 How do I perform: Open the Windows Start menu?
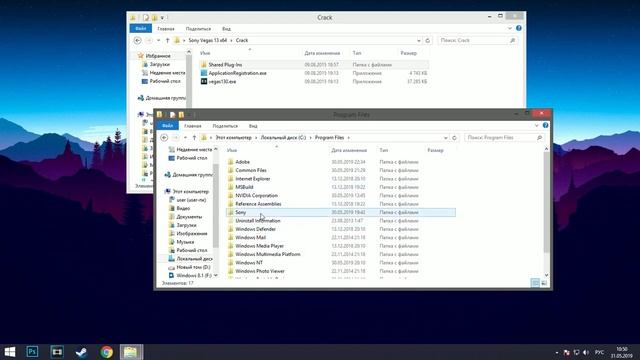[9, 352]
